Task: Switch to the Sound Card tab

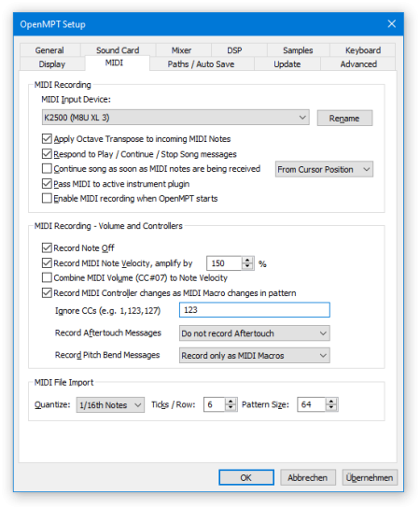Action: click(118, 50)
